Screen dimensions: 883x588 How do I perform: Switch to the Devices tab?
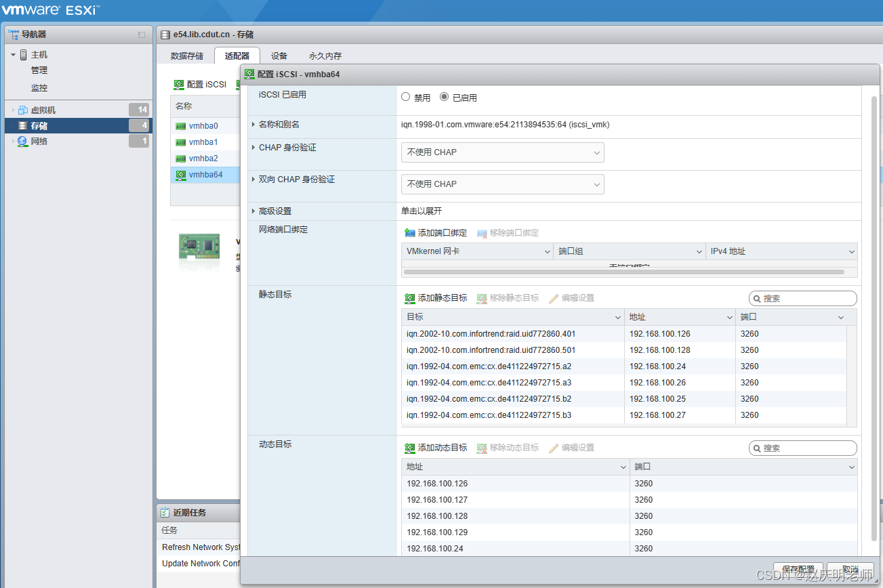279,56
